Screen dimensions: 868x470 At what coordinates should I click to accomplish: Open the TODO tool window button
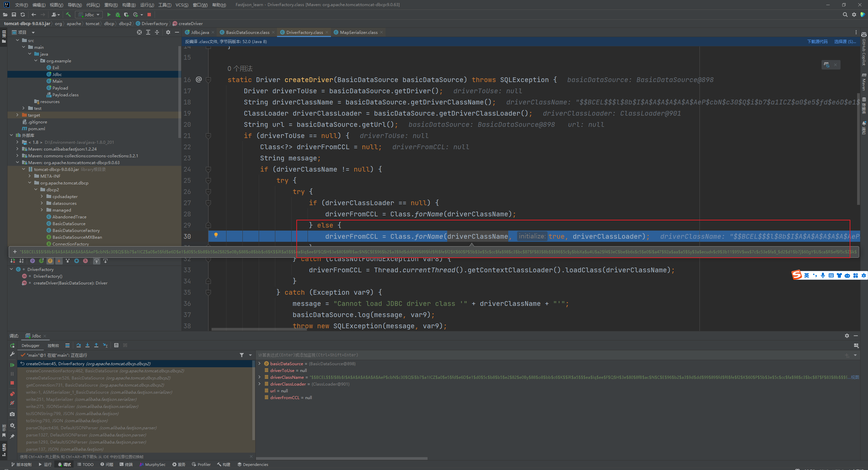(85, 465)
